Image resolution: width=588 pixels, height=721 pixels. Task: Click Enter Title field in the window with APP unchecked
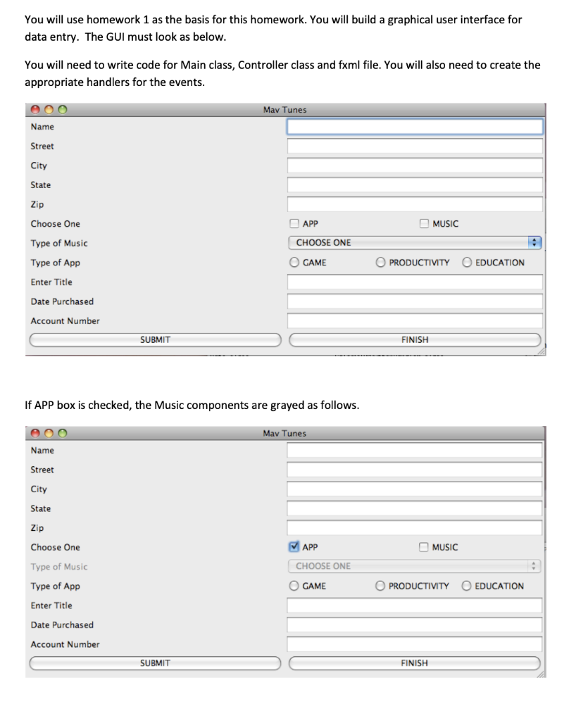pyautogui.click(x=415, y=282)
